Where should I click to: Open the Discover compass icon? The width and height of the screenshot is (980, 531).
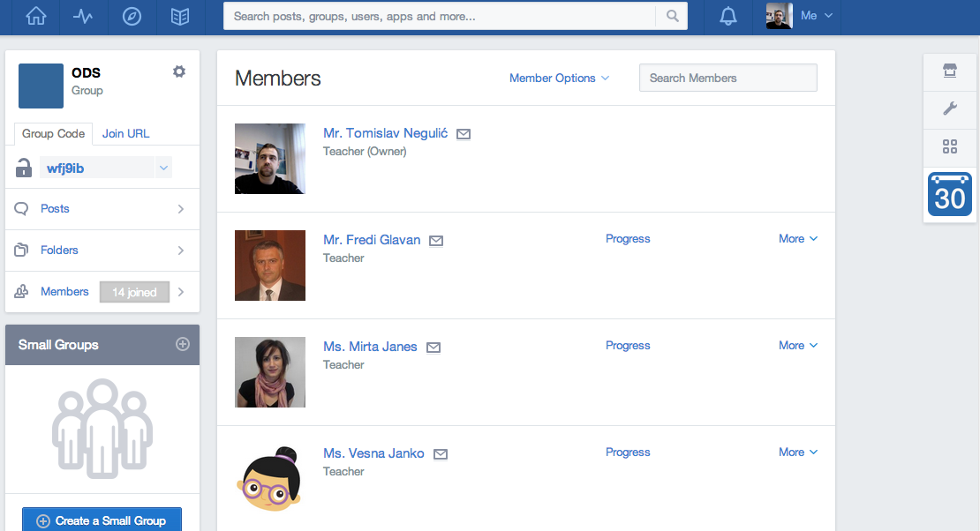tap(132, 16)
